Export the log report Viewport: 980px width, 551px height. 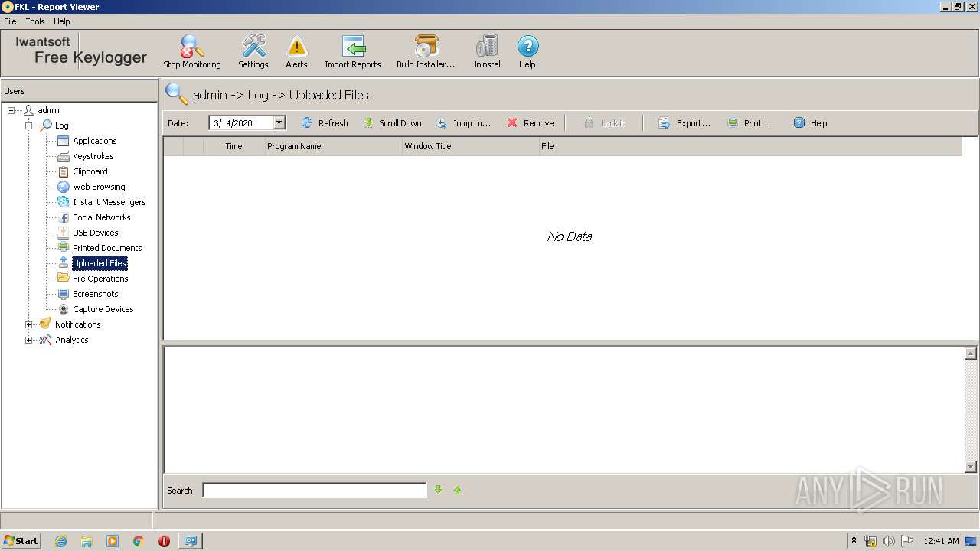(x=684, y=123)
